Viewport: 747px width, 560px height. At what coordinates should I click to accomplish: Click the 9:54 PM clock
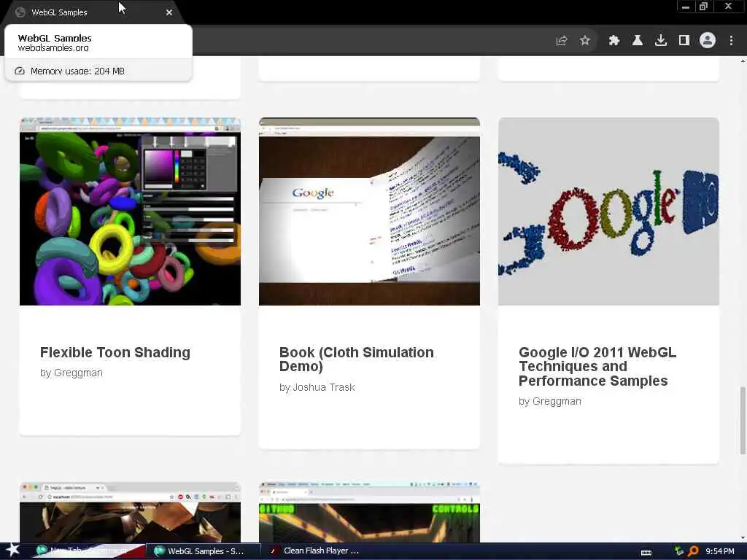719,551
